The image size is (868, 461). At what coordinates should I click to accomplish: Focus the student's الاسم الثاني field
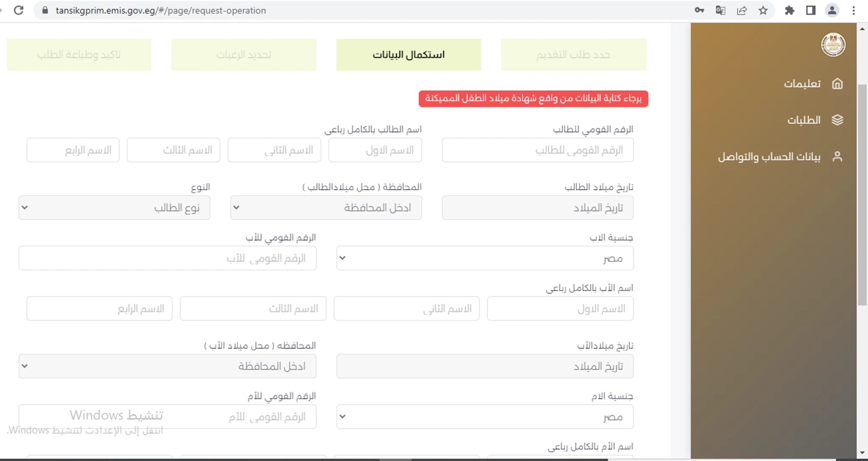(274, 150)
